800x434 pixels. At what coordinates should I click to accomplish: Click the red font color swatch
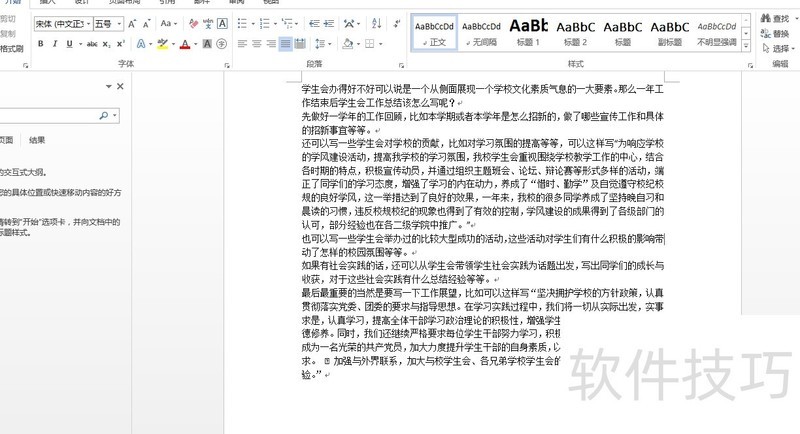[x=186, y=44]
